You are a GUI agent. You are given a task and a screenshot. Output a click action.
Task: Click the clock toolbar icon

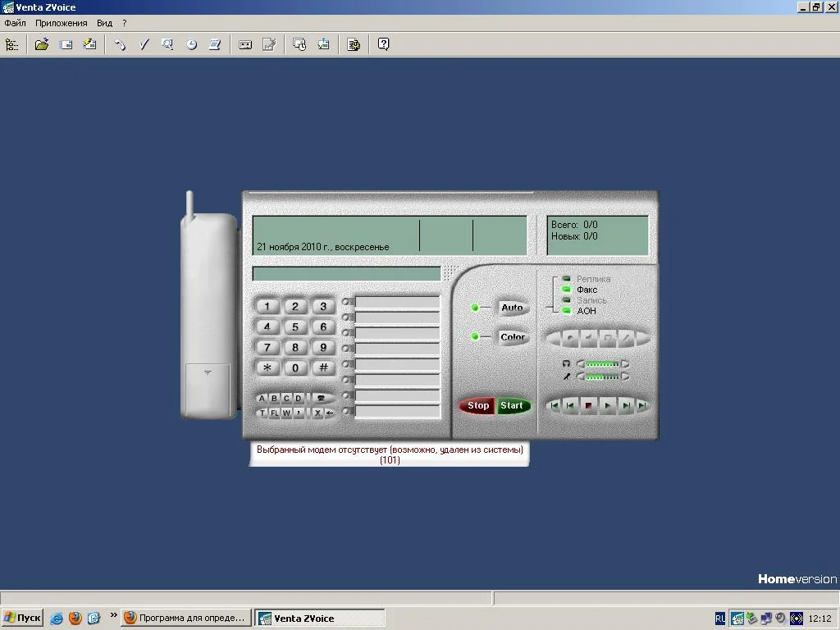click(191, 44)
